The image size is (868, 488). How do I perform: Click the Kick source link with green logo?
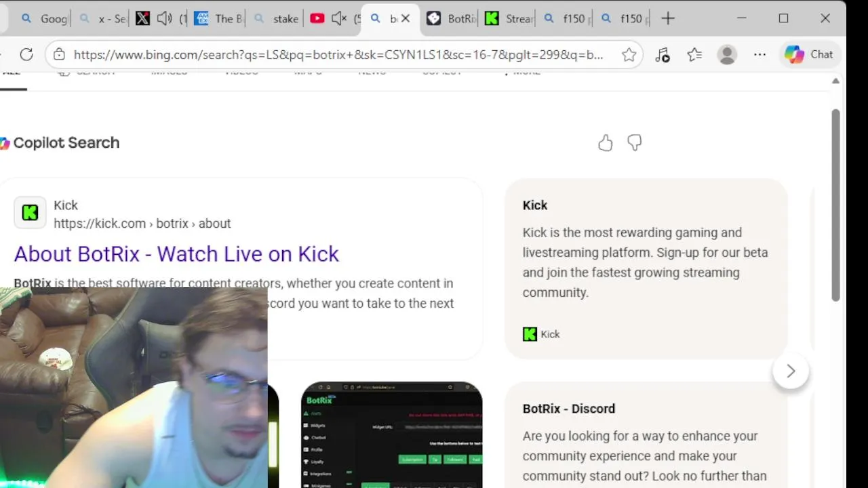(x=541, y=333)
